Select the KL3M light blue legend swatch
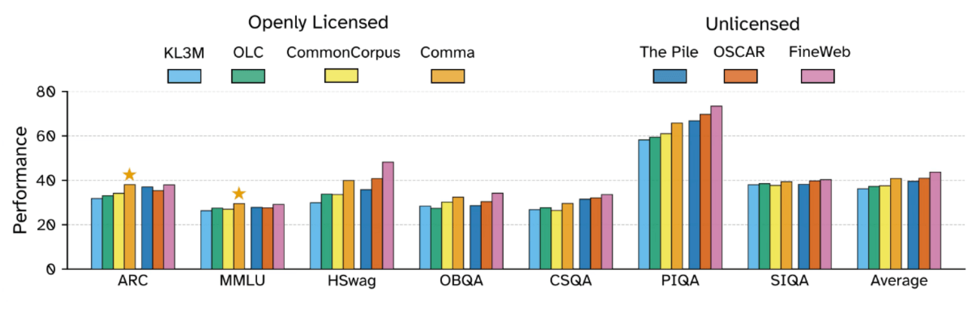The height and width of the screenshot is (310, 980). pyautogui.click(x=184, y=76)
